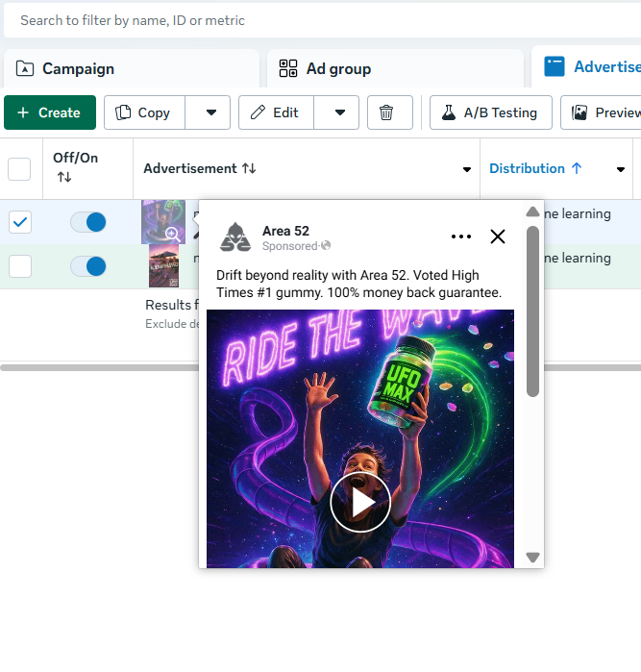Open A/B Testing
This screenshot has width=641, height=672.
(x=491, y=112)
